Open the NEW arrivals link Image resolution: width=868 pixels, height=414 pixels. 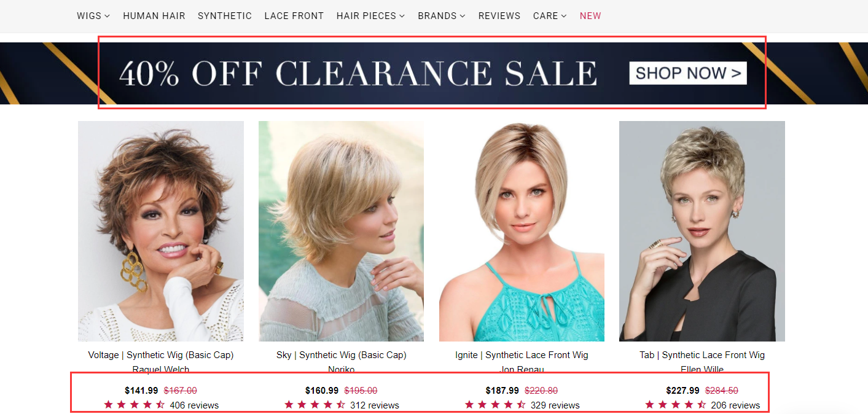tap(590, 16)
